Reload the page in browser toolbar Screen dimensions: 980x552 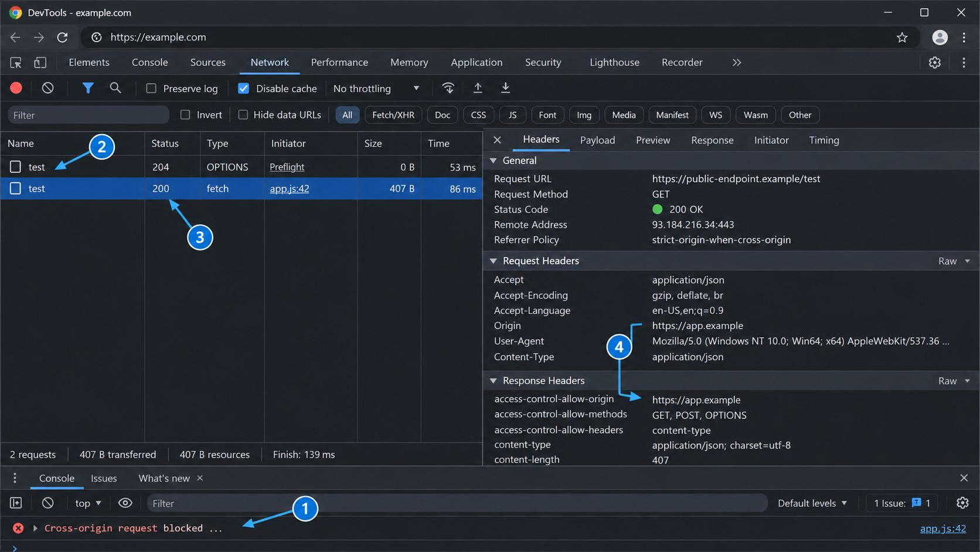tap(63, 37)
